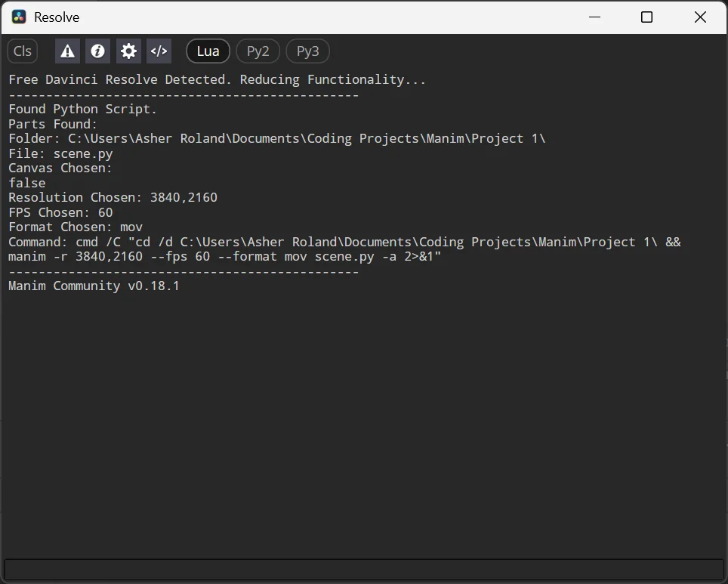Click the 'Command: cmd /C' output line

[344, 242]
